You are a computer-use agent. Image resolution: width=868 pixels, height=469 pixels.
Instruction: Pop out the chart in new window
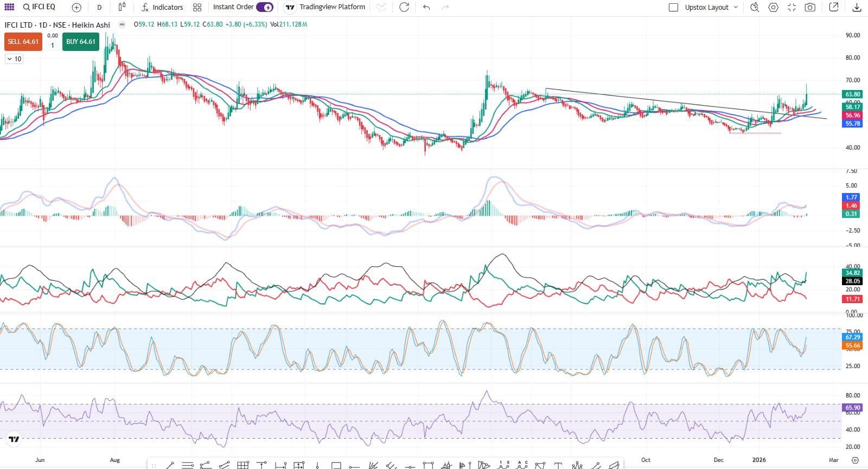click(x=834, y=7)
